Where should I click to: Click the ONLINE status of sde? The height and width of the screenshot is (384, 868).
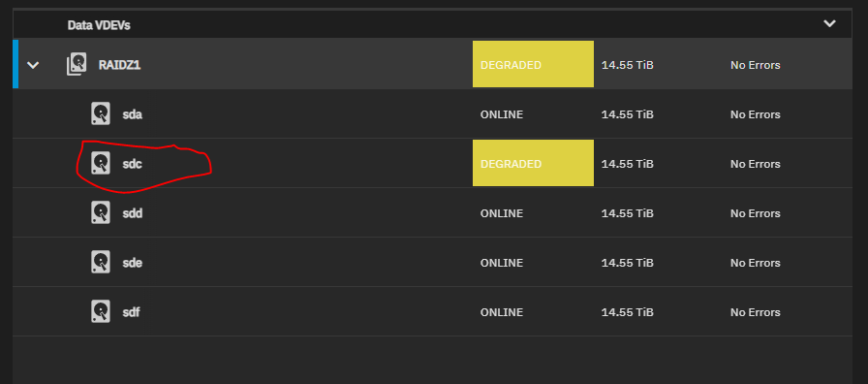click(x=502, y=263)
